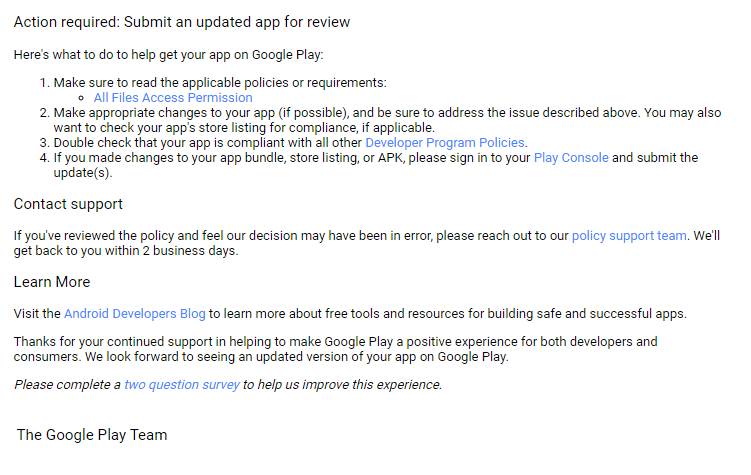Click the text 'get back to you within 2 business days.'
751x475 pixels.
coord(126,251)
